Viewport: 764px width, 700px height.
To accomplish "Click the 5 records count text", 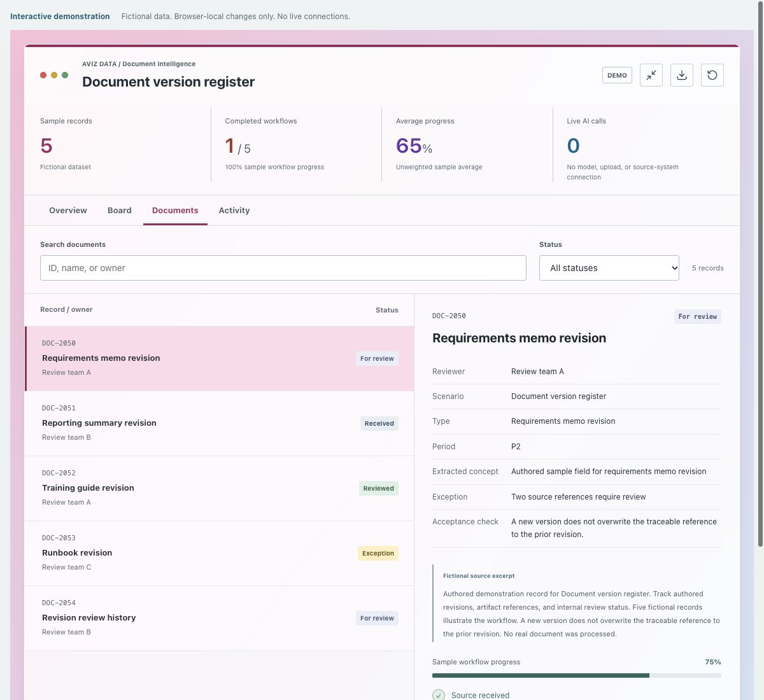I will click(x=708, y=268).
